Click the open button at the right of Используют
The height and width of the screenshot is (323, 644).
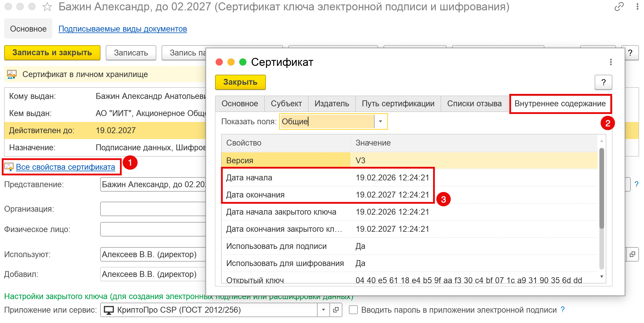pos(632,254)
